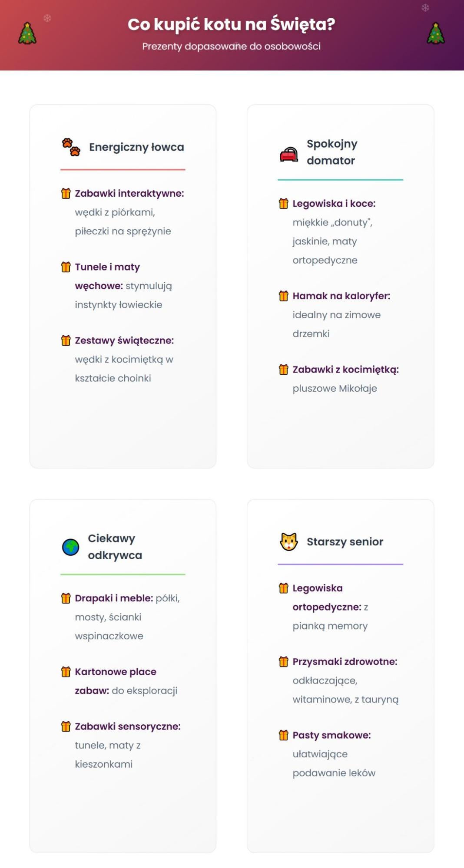Select the Starszy senior heading
The image size is (464, 868).
coord(345,541)
